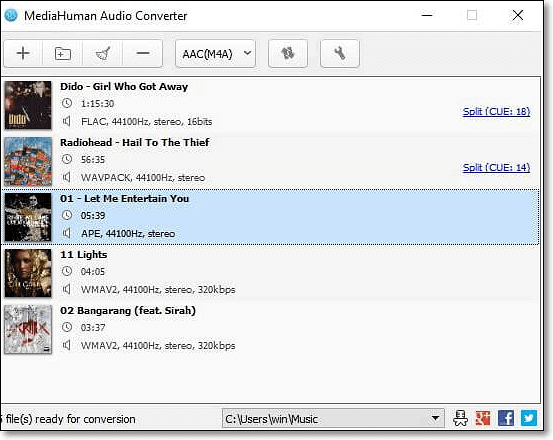
Task: Click the Split (CUE: 14) link
Action: click(497, 167)
